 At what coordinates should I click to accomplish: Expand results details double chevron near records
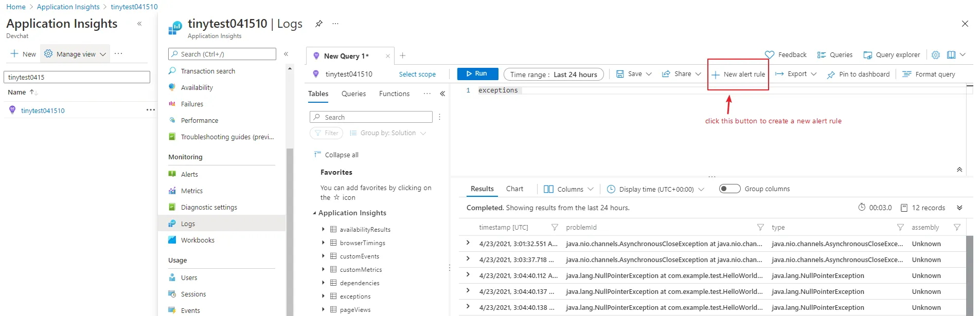[959, 208]
